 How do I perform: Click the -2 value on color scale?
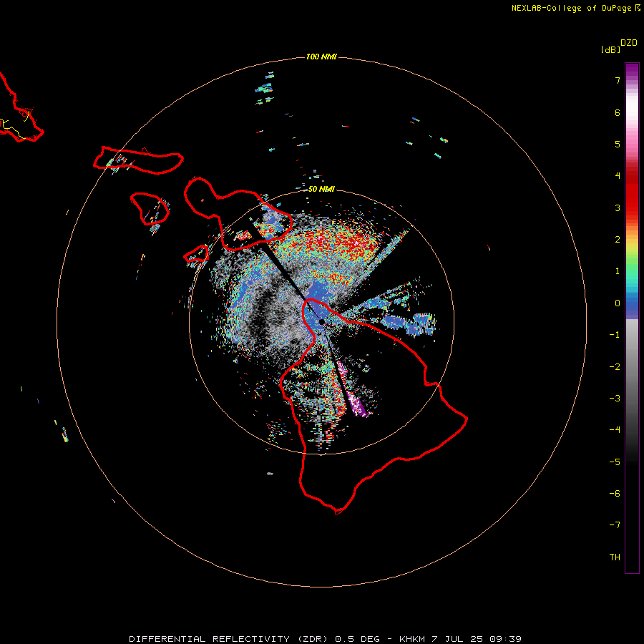(x=615, y=367)
